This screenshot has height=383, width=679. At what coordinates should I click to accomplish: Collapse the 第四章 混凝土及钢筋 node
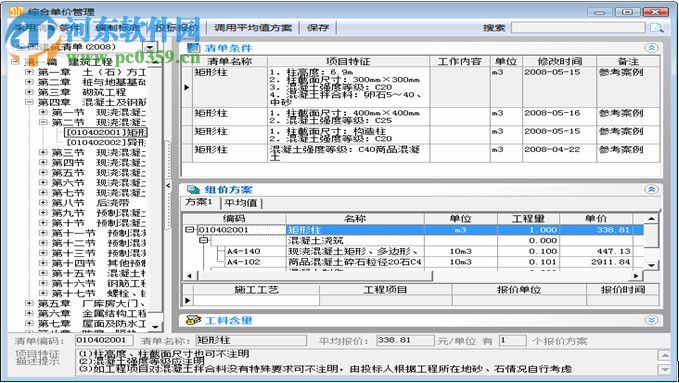coord(29,102)
